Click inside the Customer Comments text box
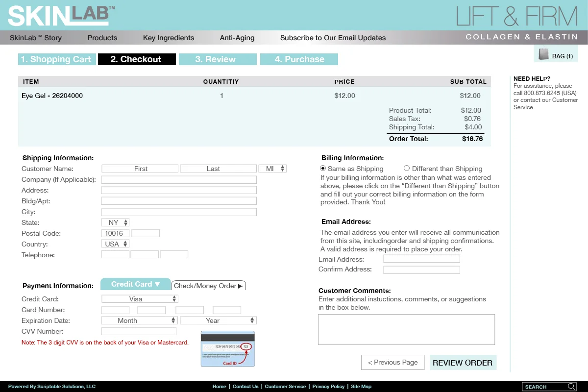Image resolution: width=588 pixels, height=392 pixels. coord(406,329)
